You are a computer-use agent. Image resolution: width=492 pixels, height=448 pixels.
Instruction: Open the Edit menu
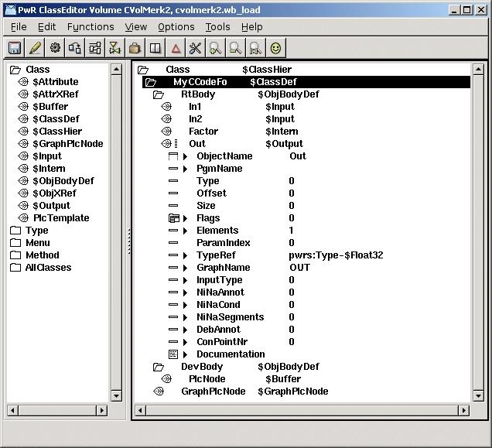point(46,27)
